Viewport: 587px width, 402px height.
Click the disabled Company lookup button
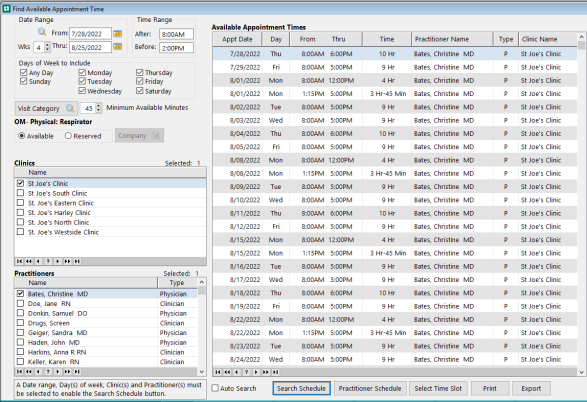(x=139, y=135)
